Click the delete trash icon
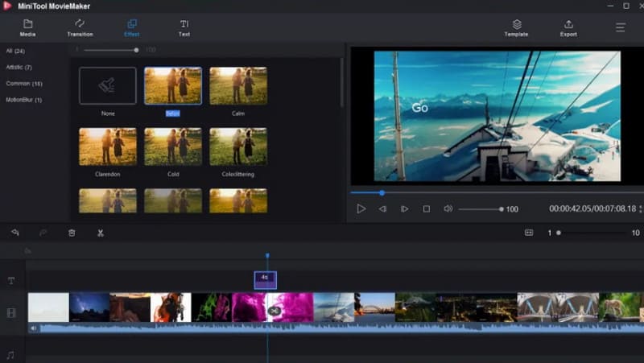 tap(72, 233)
